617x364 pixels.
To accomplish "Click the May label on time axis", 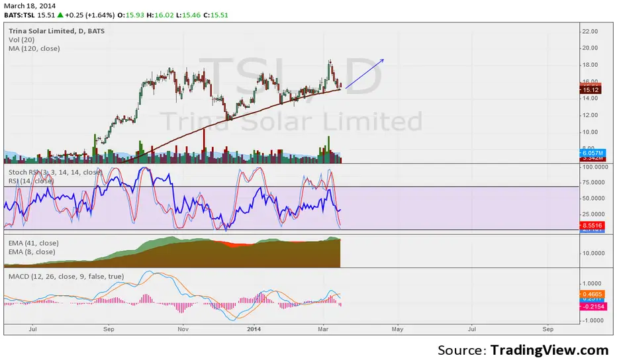I will (397, 330).
